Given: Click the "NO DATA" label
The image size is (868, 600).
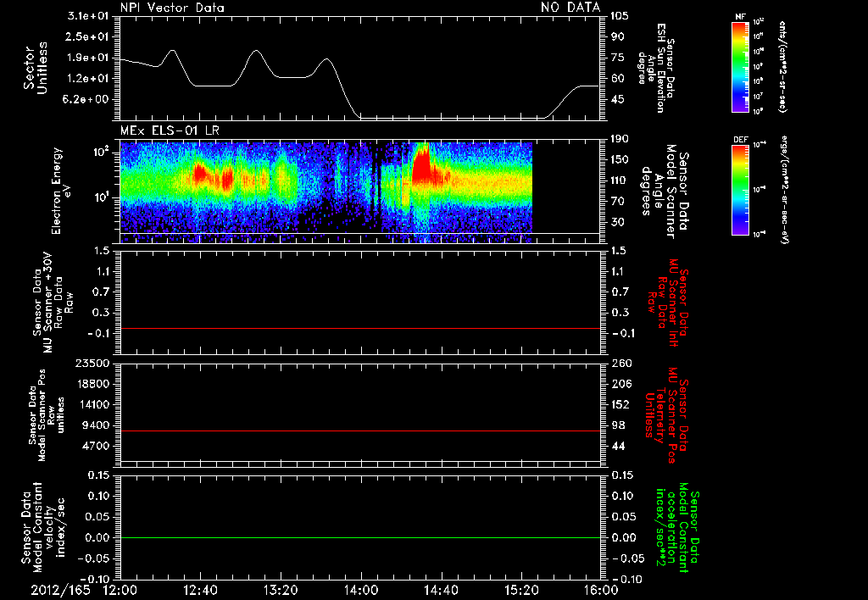Looking at the screenshot, I should (x=570, y=7).
